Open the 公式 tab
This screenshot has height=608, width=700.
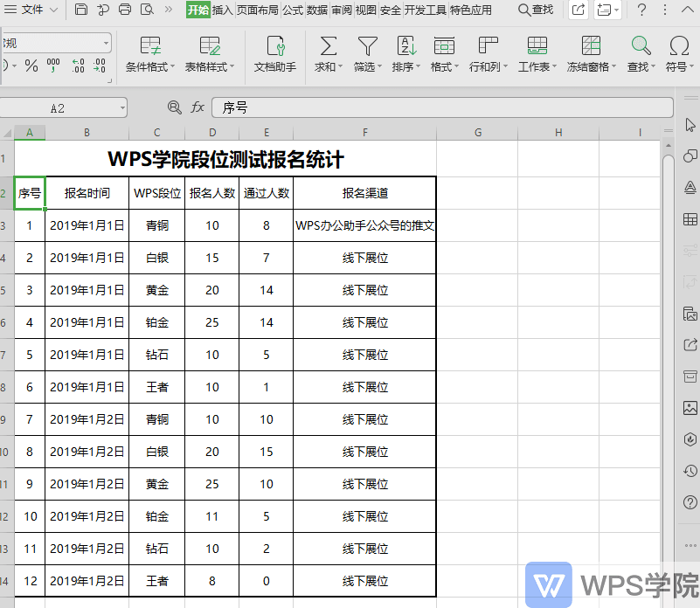293,10
